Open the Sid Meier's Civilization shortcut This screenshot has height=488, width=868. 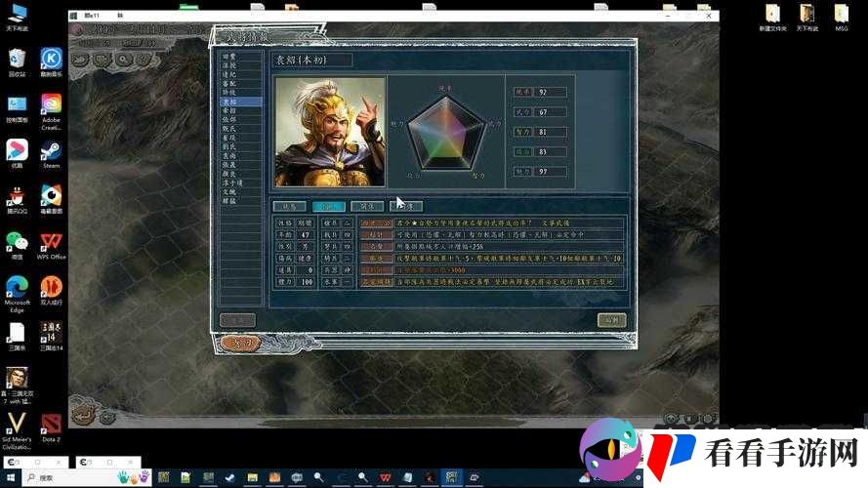click(x=18, y=430)
